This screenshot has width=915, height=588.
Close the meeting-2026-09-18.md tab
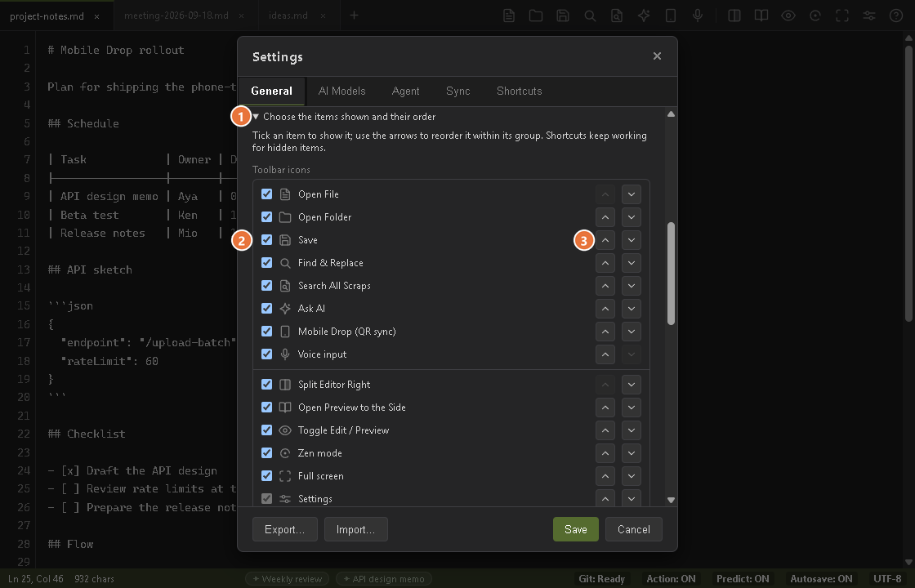click(x=241, y=16)
